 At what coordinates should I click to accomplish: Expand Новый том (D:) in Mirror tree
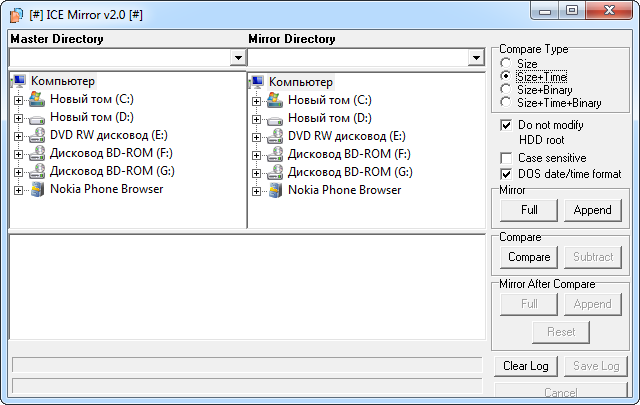256,120
